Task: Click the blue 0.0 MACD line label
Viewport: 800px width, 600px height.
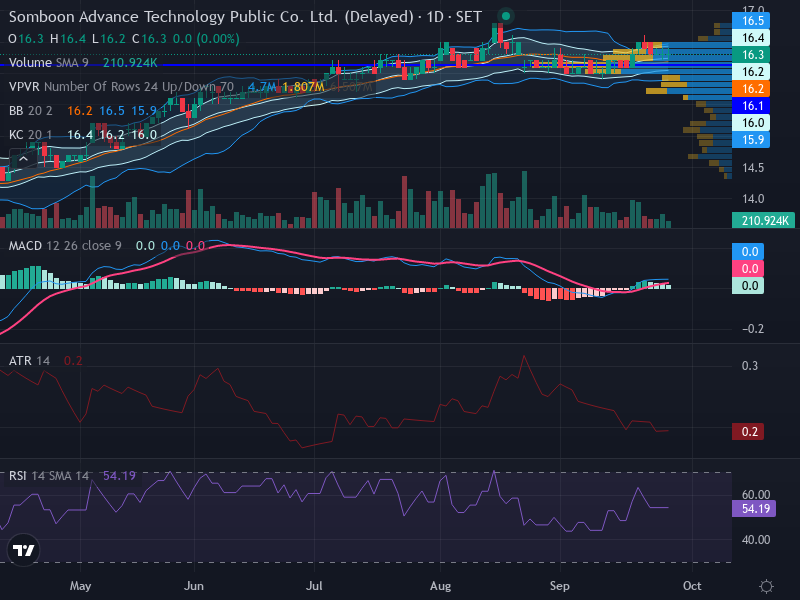Action: (x=747, y=252)
